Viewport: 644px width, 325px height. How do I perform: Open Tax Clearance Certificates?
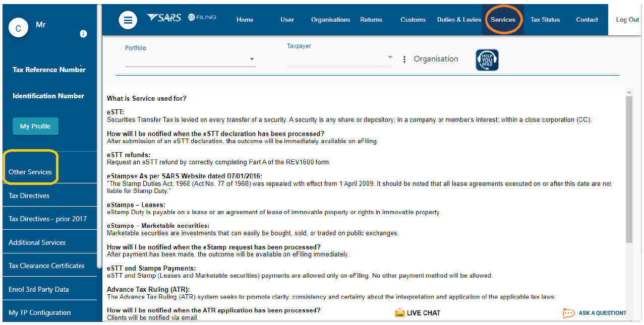(x=49, y=266)
